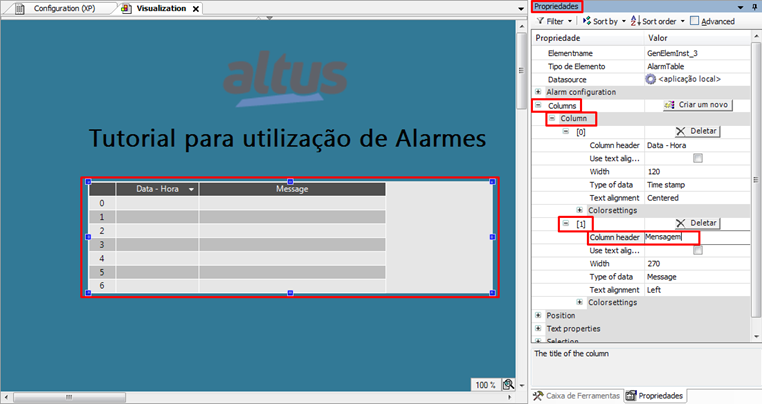Collapse the [1] column entry
Viewport: 762px width, 404px height.
pos(566,223)
